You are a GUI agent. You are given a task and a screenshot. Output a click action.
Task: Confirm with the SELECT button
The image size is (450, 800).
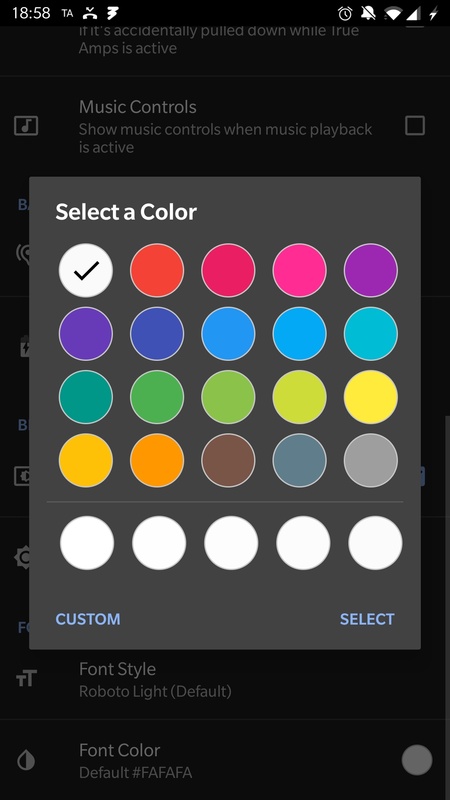pyautogui.click(x=367, y=619)
